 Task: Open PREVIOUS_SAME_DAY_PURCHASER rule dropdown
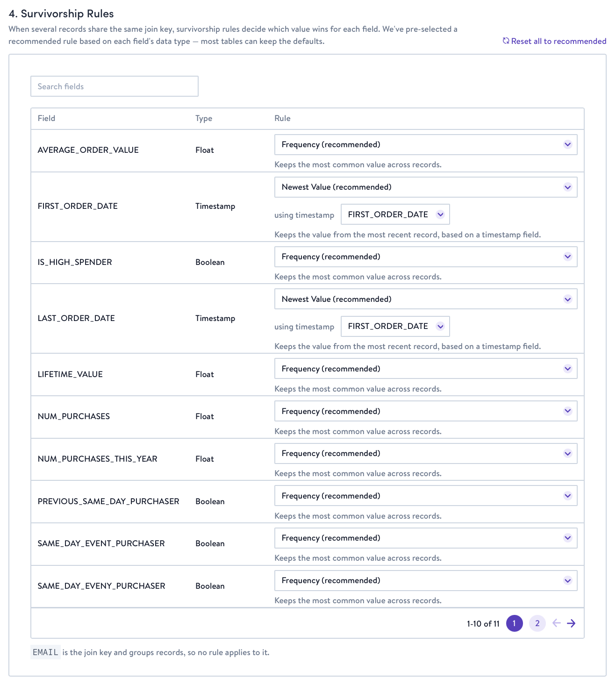point(426,496)
